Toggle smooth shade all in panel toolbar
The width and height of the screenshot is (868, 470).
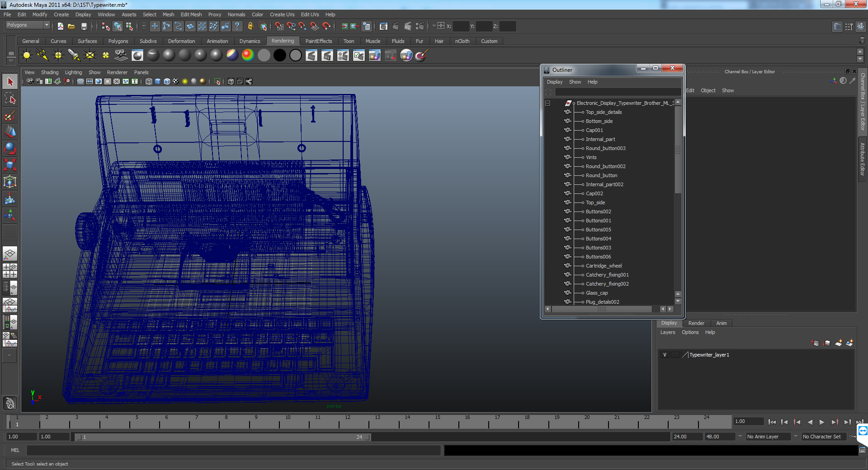click(x=158, y=81)
